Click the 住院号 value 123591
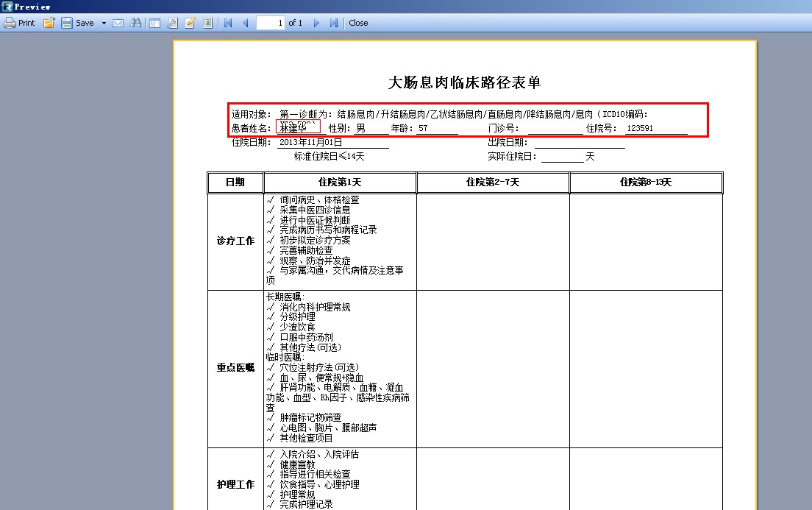 640,128
